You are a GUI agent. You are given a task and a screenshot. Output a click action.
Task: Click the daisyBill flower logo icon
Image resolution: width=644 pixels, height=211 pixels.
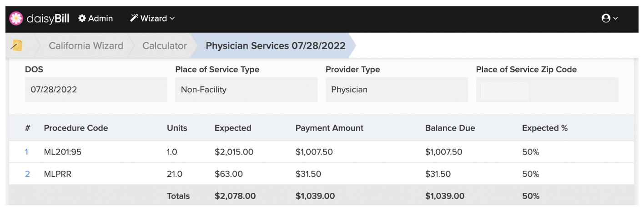16,18
